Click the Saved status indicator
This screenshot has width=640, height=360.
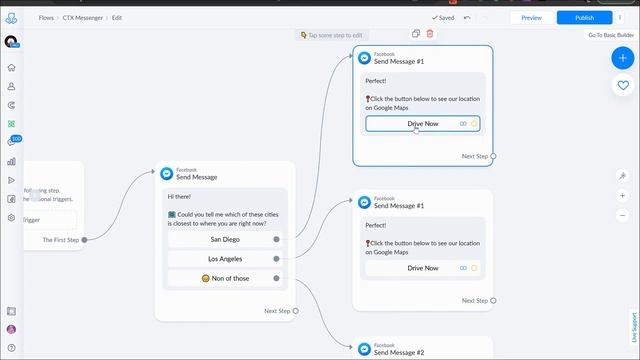(443, 18)
